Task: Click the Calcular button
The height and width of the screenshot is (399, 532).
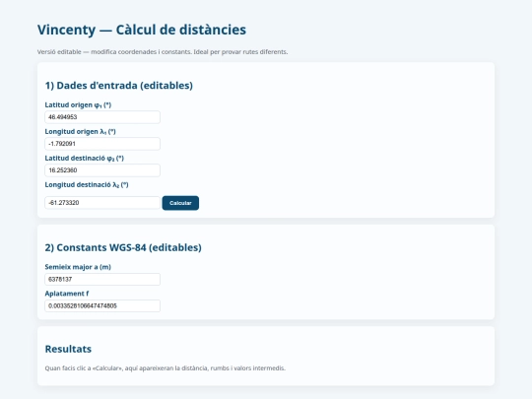Action: click(x=180, y=203)
